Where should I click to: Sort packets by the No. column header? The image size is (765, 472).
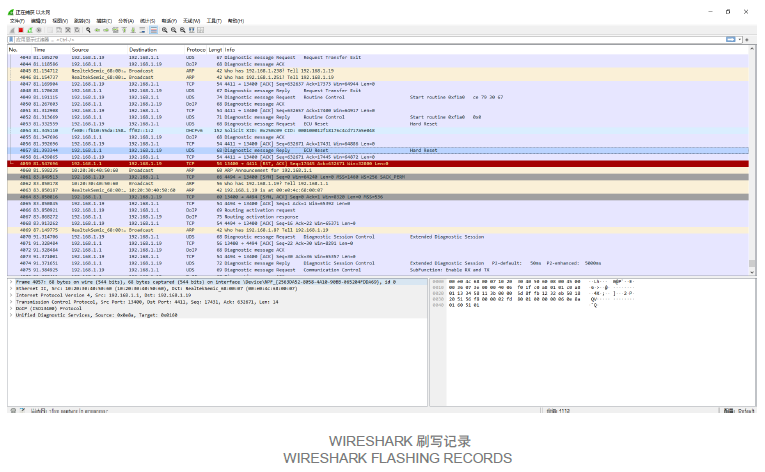click(x=20, y=50)
